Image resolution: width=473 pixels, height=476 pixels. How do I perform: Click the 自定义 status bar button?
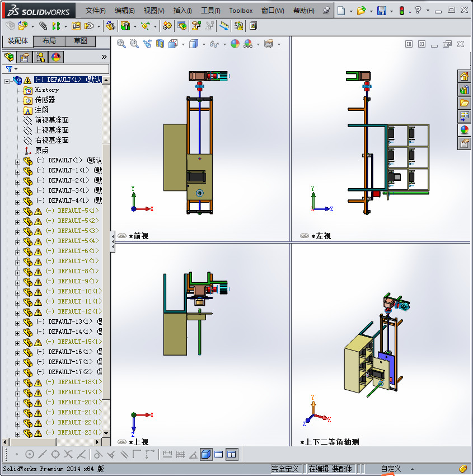(391, 469)
